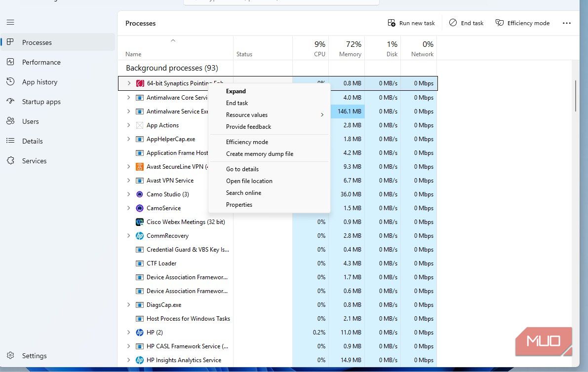Open the Users page icon
The height and width of the screenshot is (372, 588).
click(10, 121)
